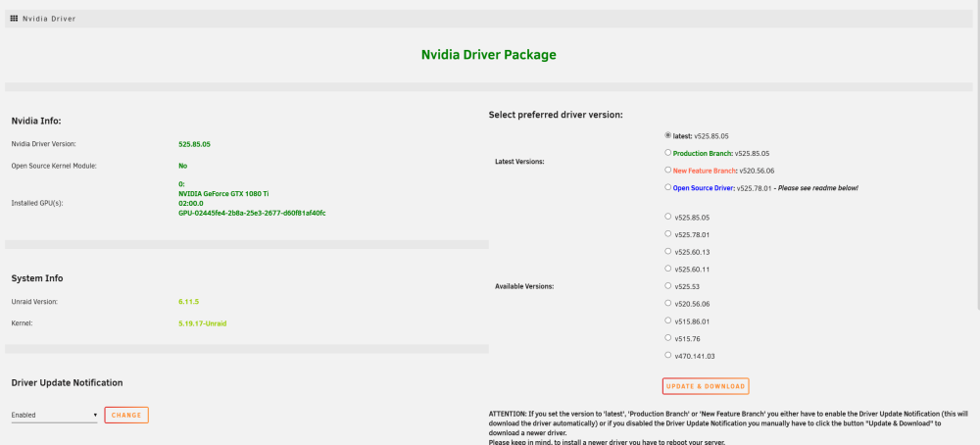The height and width of the screenshot is (445, 980).
Task: Pick driver version v525.60.13
Action: pos(668,251)
